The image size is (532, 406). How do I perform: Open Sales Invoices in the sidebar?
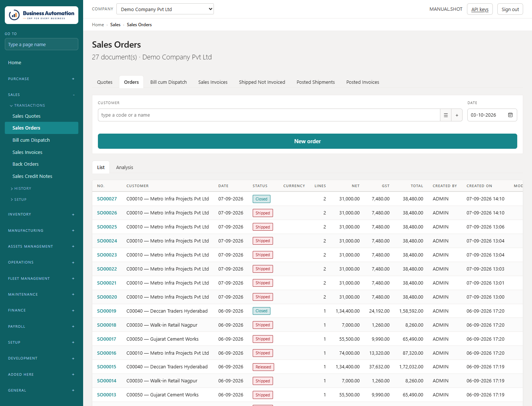click(41, 152)
